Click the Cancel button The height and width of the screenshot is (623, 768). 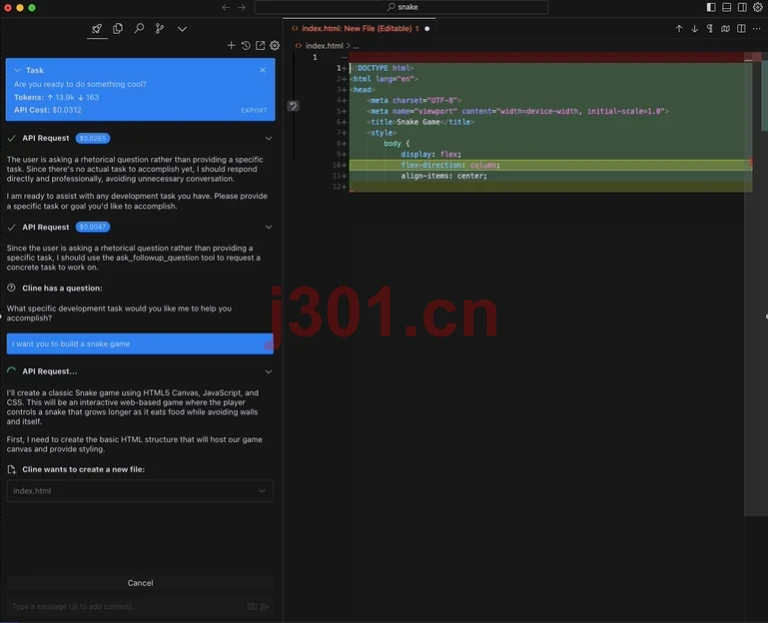point(140,583)
